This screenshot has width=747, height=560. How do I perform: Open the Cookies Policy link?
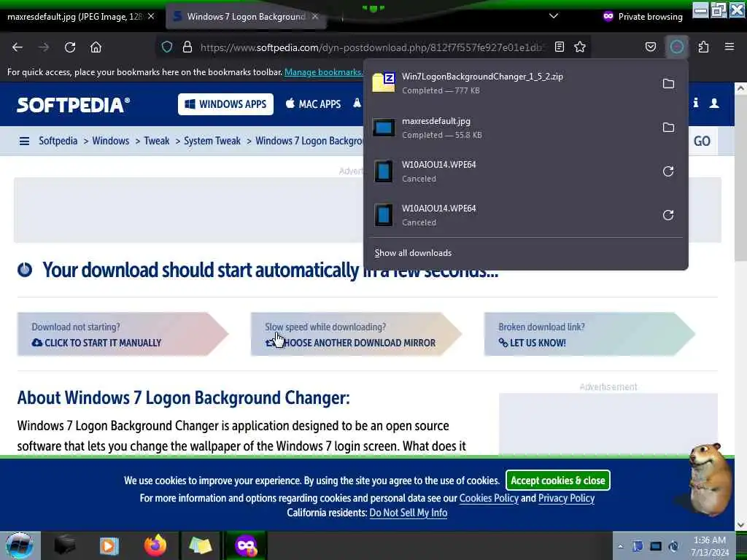pyautogui.click(x=489, y=498)
